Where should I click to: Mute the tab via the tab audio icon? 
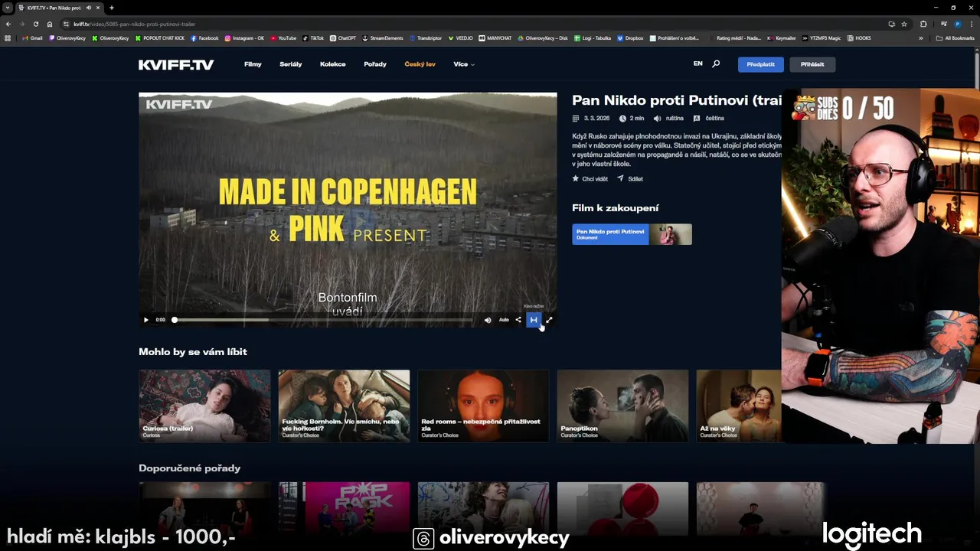pyautogui.click(x=89, y=8)
